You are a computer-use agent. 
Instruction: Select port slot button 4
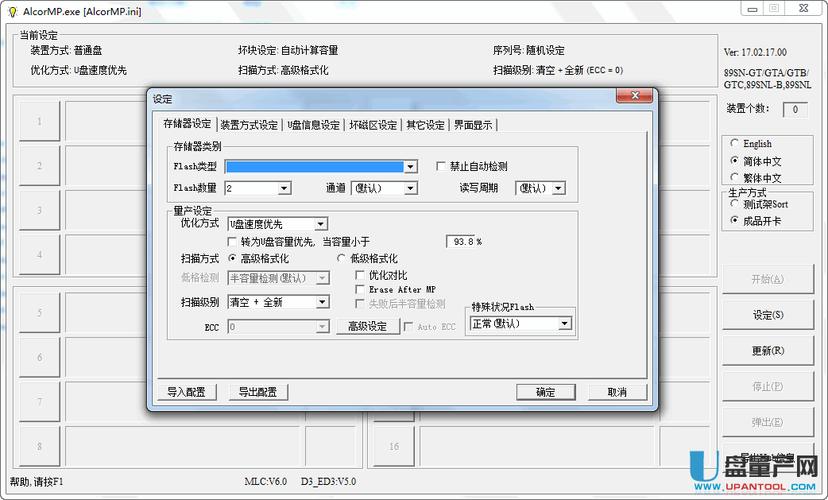tap(40, 254)
